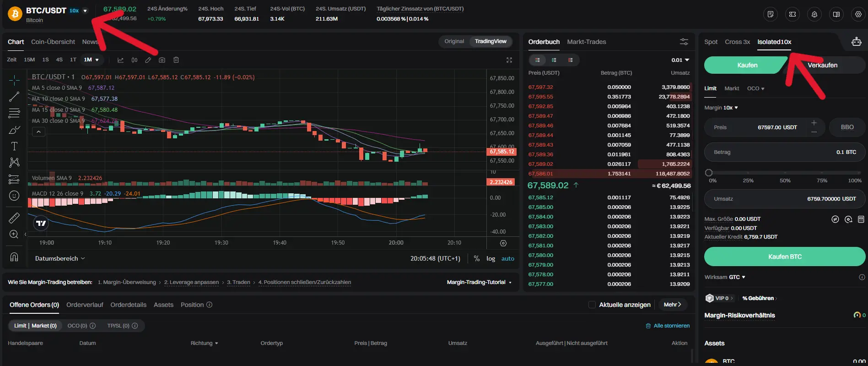Open chart axis settings gear icon
This screenshot has height=366, width=868.
503,243
